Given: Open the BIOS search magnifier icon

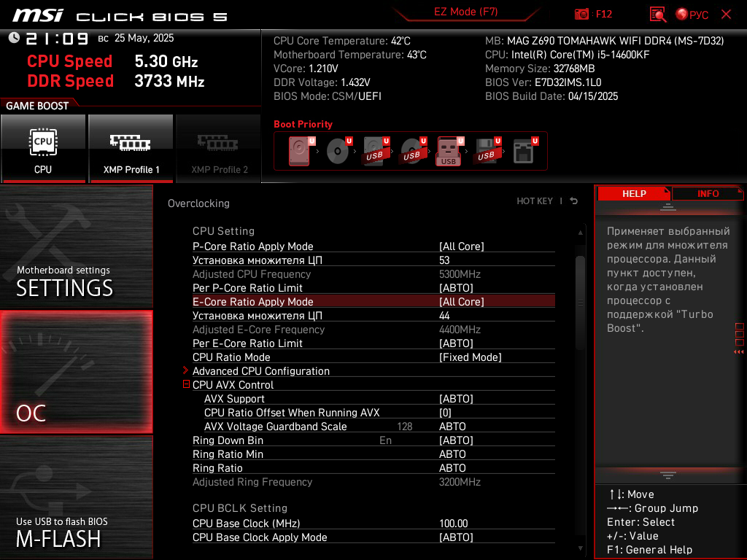Looking at the screenshot, I should (x=658, y=15).
